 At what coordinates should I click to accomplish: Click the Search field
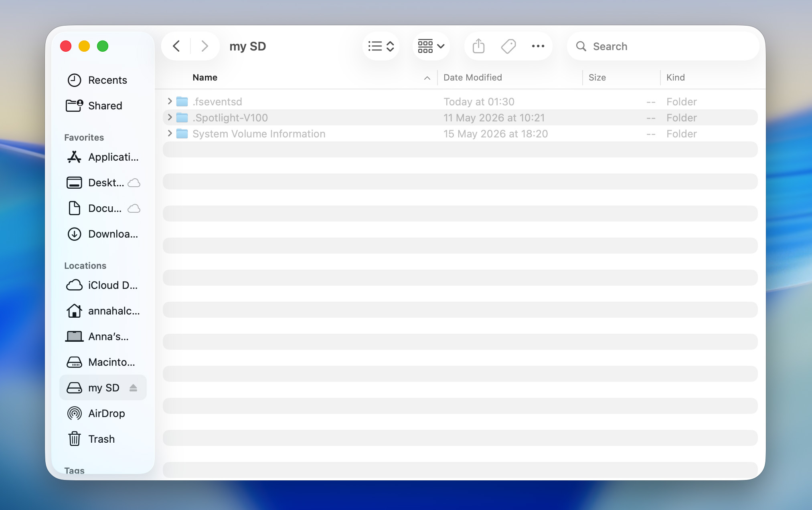[663, 46]
